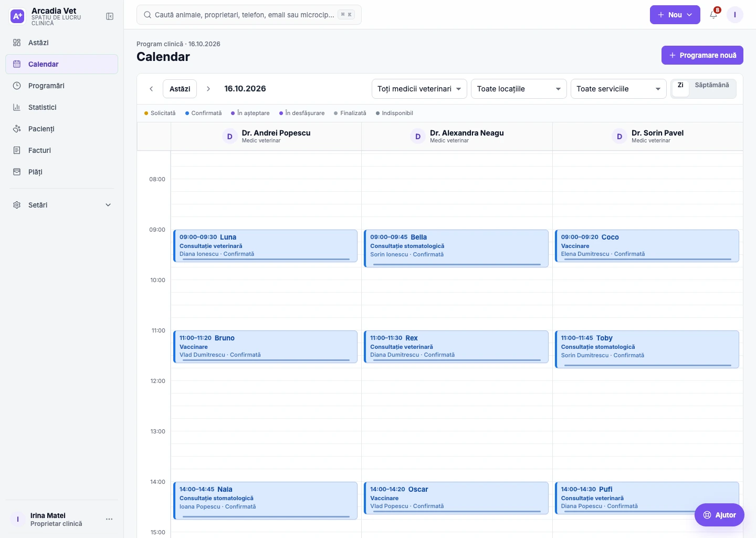Open Oscar's 14:00–14:20 appointment

(456, 498)
